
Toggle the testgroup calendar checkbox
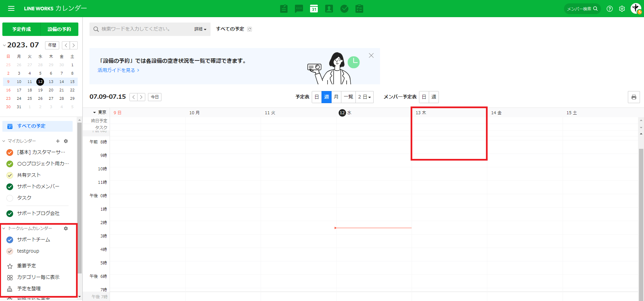pyautogui.click(x=10, y=251)
